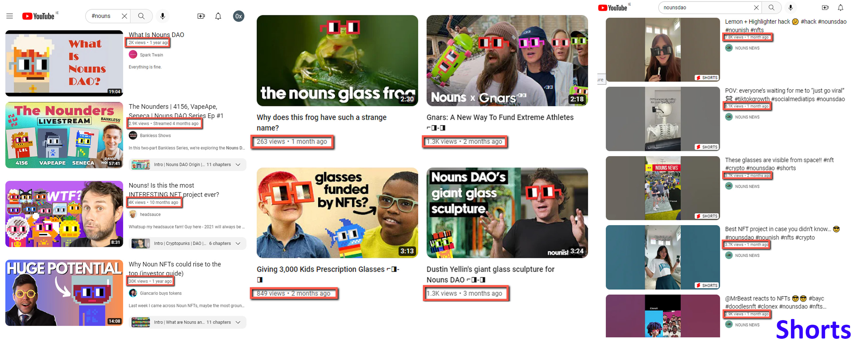Viewport: 868px width, 358px height.
Task: Open the hamburger guide menu
Action: coord(9,16)
